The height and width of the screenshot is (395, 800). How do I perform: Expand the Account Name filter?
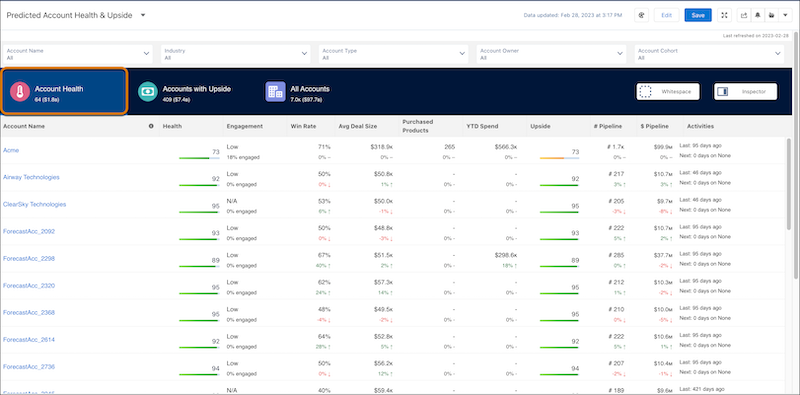point(78,54)
